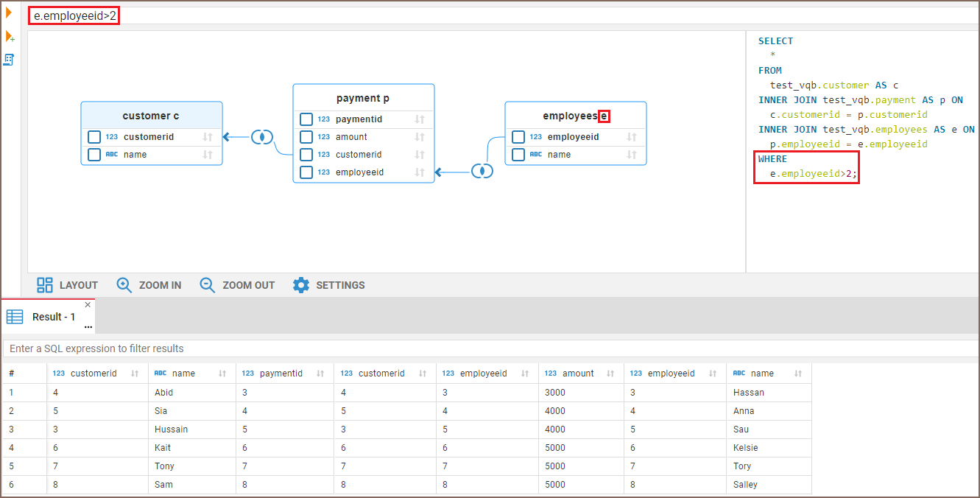980x498 pixels.
Task: Click sort icon next to amount in payment table
Action: coord(420,137)
